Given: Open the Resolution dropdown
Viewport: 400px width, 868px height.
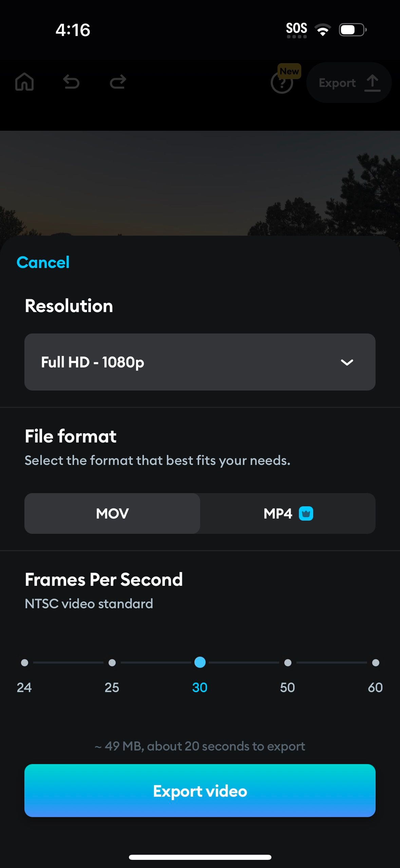Looking at the screenshot, I should click(200, 362).
